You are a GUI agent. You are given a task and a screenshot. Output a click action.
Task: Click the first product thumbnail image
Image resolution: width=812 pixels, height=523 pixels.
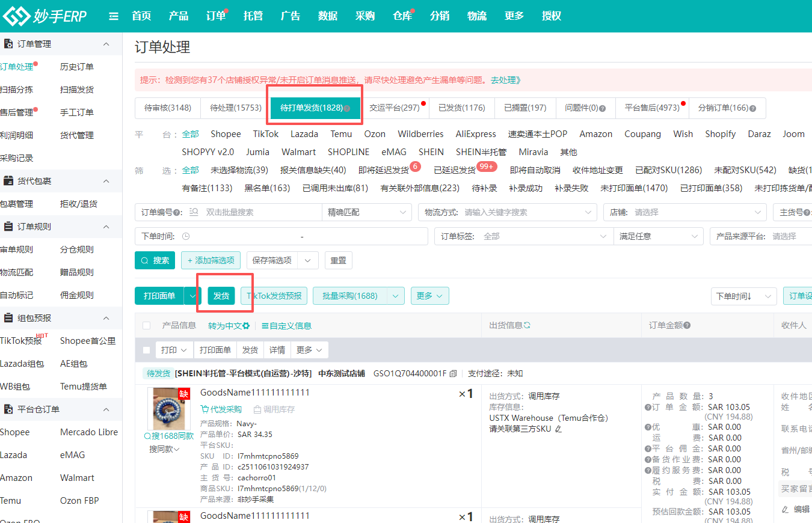pyautogui.click(x=168, y=409)
